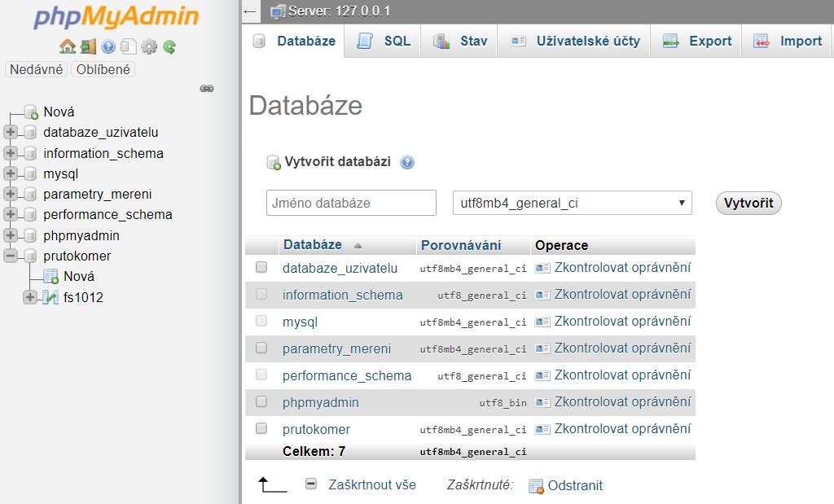Click privileges icon in parametry_mereni row

[542, 348]
